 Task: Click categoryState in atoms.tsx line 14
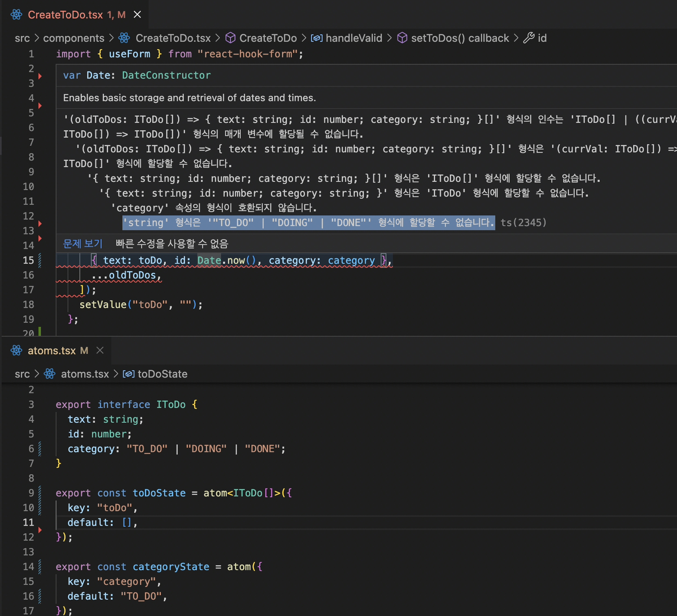tap(171, 567)
